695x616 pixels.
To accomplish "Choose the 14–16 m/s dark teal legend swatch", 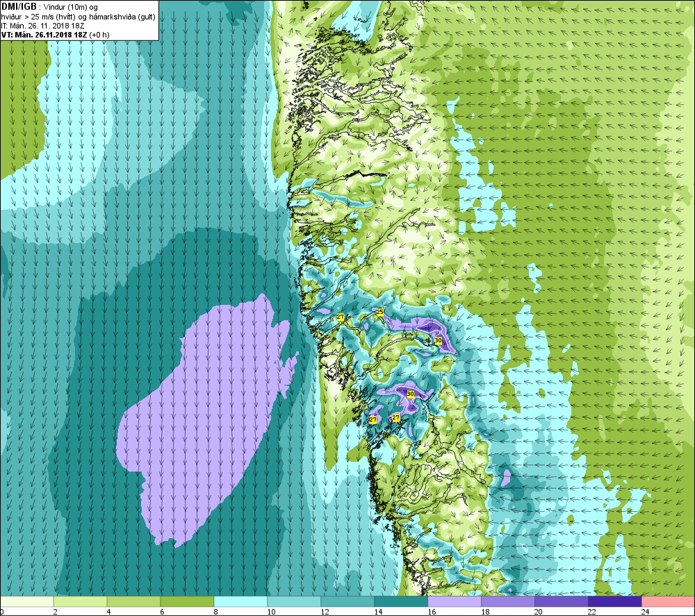I will pos(401,601).
